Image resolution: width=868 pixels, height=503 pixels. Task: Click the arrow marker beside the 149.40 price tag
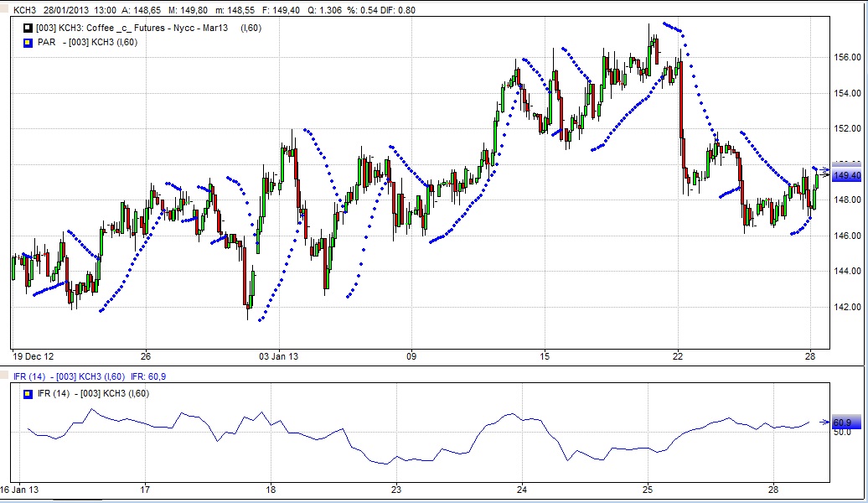(824, 172)
